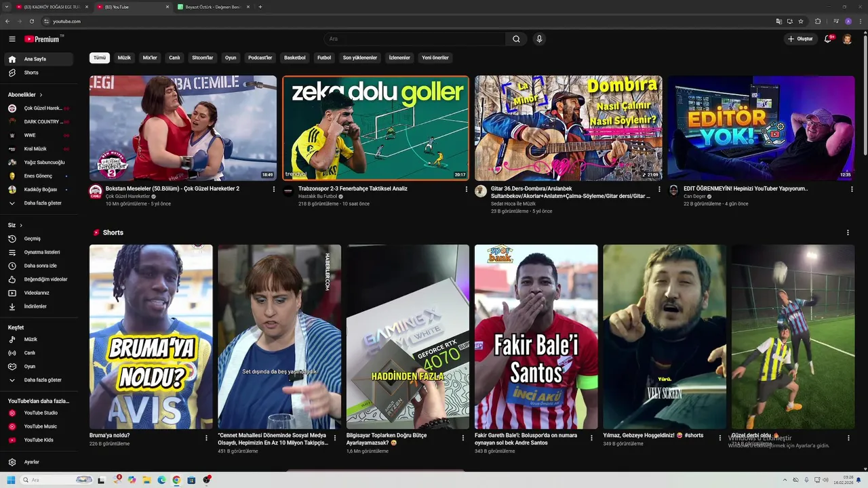The image size is (868, 488).
Task: Open Yağız Sabuncuoğlu subscription channel
Action: click(40, 163)
